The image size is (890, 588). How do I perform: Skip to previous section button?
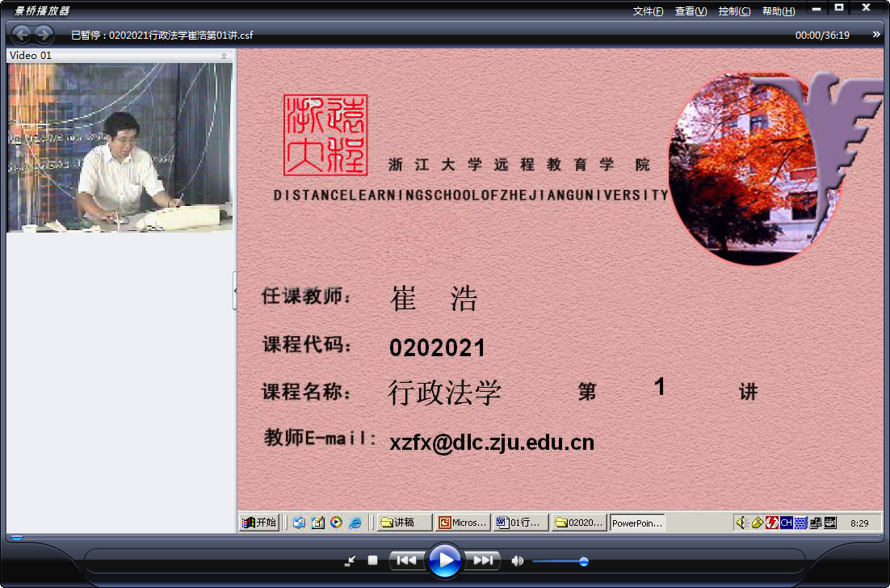(406, 561)
